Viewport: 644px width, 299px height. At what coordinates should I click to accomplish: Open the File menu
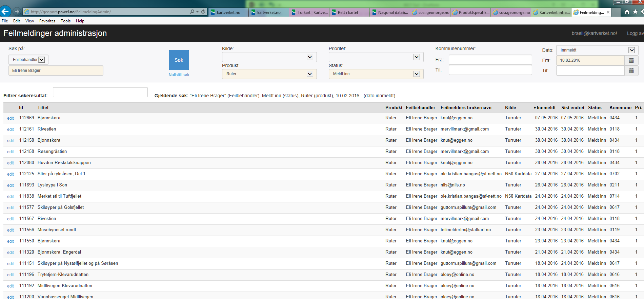tap(5, 21)
